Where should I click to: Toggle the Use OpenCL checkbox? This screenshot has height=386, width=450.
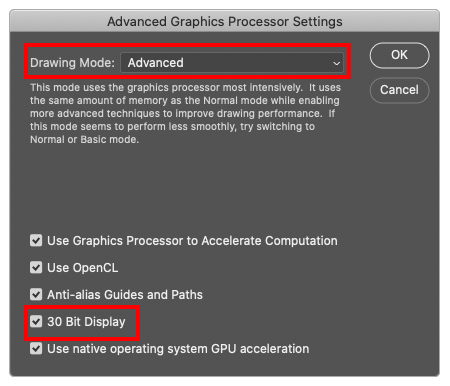tap(36, 267)
